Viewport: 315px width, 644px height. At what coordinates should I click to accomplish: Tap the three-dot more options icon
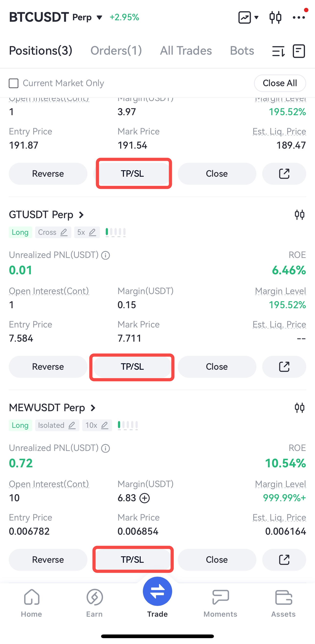coord(299,18)
